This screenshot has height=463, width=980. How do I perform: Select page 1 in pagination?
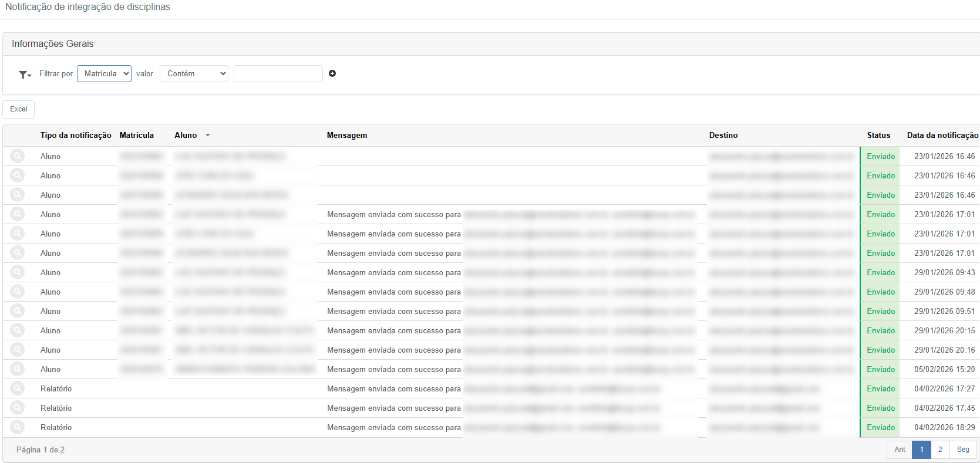pos(921,450)
